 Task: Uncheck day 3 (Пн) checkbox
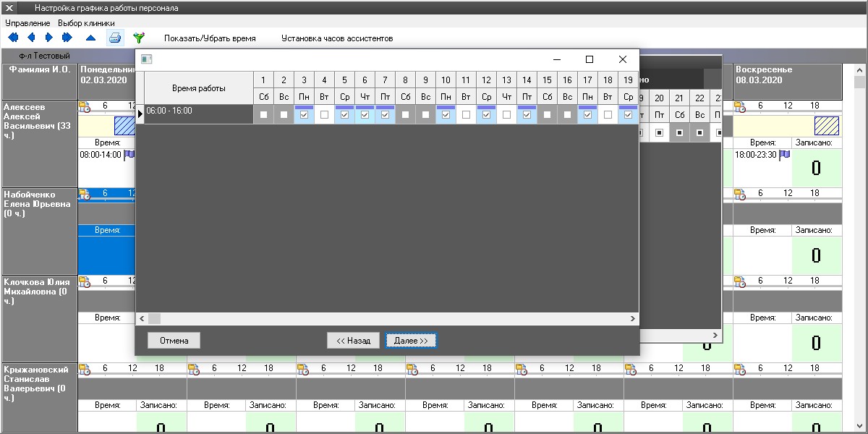[304, 114]
